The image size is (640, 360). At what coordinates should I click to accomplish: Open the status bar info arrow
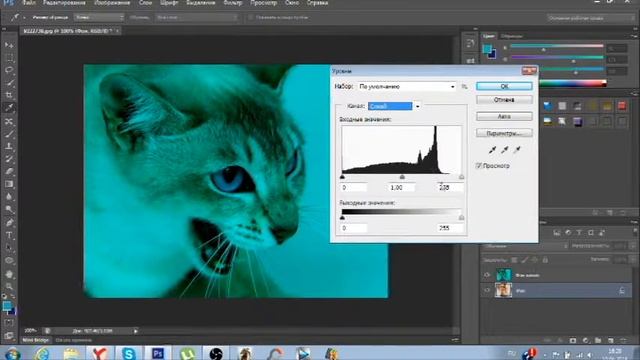pos(136,331)
